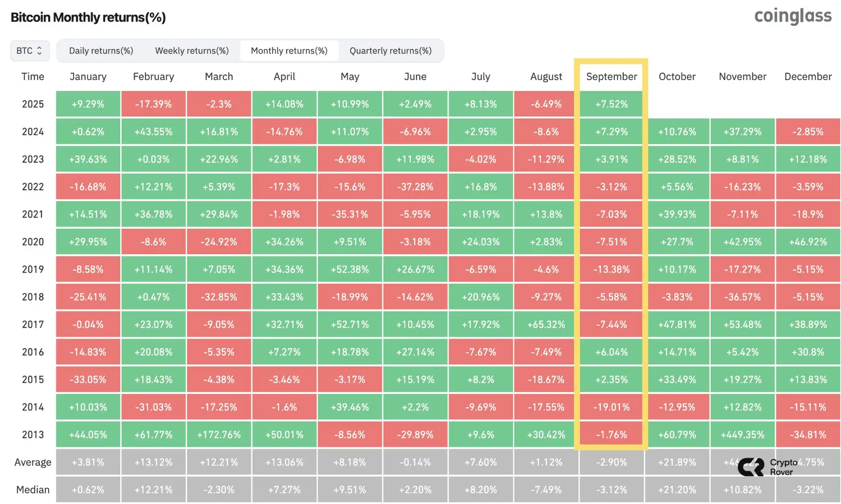The height and width of the screenshot is (504, 841).
Task: Click the coinglass logo
Action: 793,16
